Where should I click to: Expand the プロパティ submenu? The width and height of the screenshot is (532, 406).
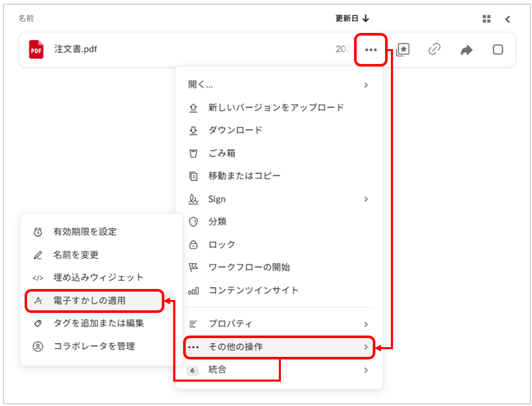(278, 324)
